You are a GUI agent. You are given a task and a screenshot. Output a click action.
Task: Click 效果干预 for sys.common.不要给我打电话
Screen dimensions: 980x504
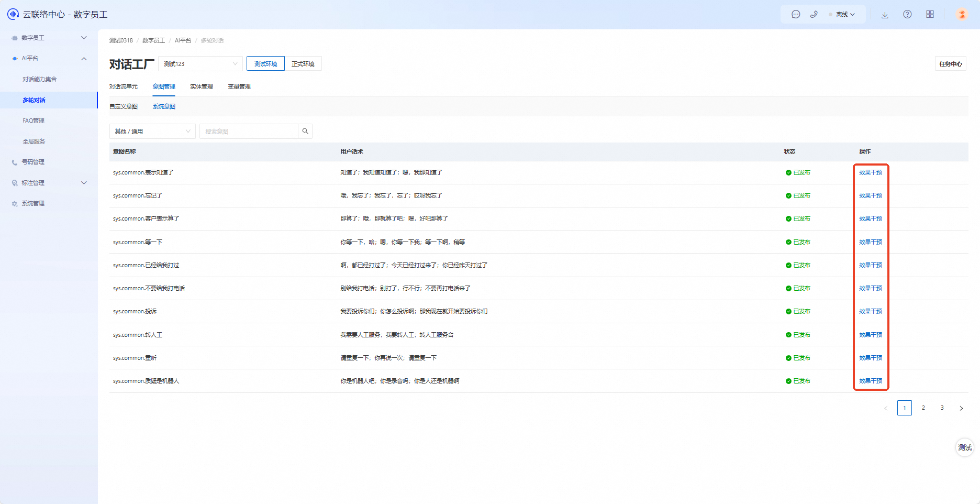click(x=871, y=288)
